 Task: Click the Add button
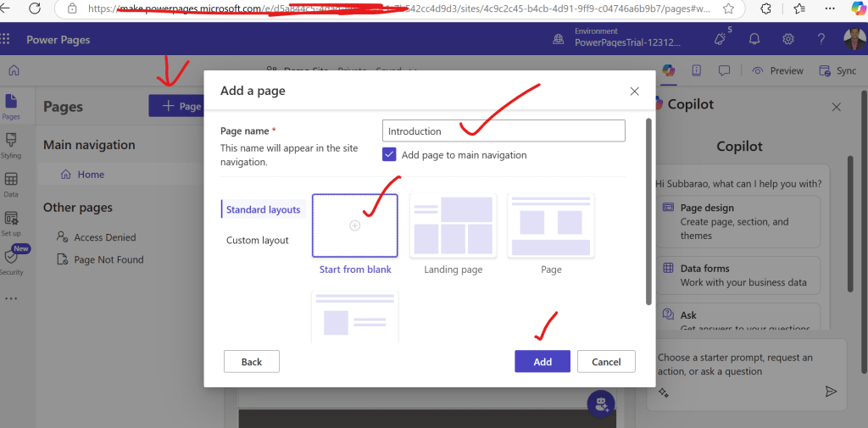[x=542, y=361]
